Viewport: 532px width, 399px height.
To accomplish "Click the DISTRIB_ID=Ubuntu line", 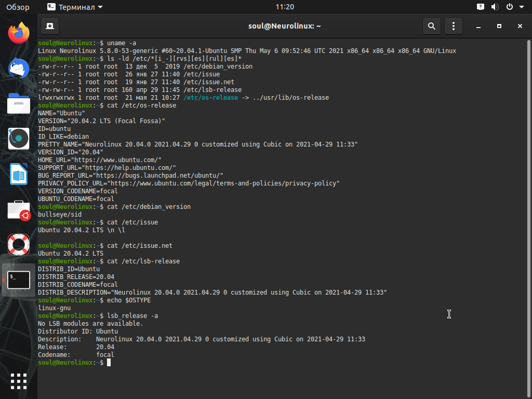I will (x=69, y=269).
